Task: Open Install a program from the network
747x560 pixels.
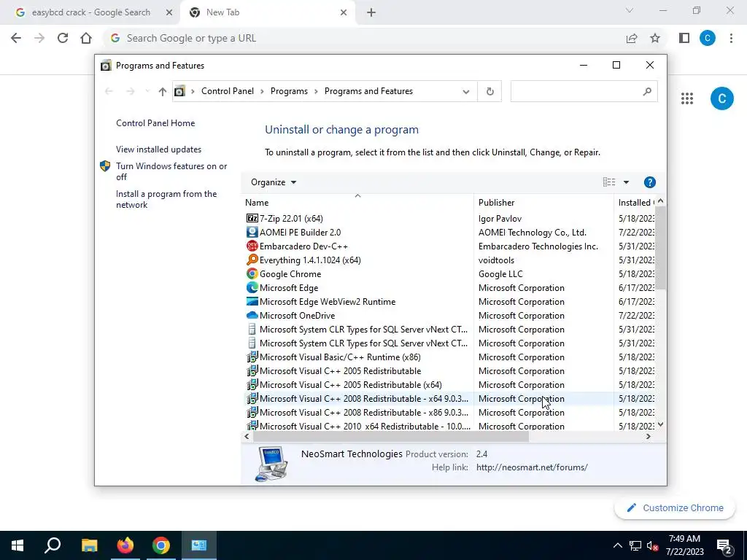Action: [166, 200]
